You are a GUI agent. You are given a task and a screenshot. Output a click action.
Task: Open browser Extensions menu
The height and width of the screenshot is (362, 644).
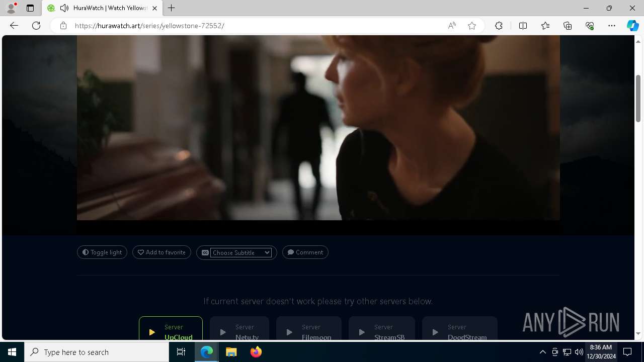point(499,26)
